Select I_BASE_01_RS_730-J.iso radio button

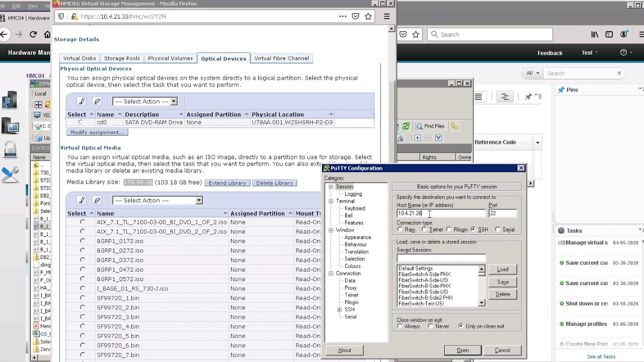[83, 289]
